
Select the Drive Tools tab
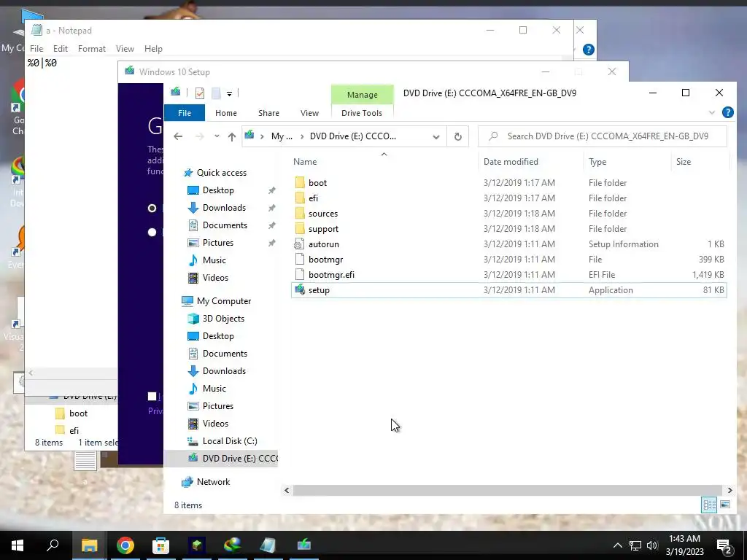[x=362, y=113]
